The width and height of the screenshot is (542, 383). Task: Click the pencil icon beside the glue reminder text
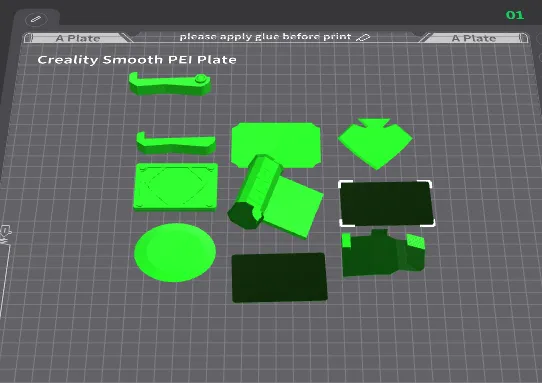[x=363, y=37]
